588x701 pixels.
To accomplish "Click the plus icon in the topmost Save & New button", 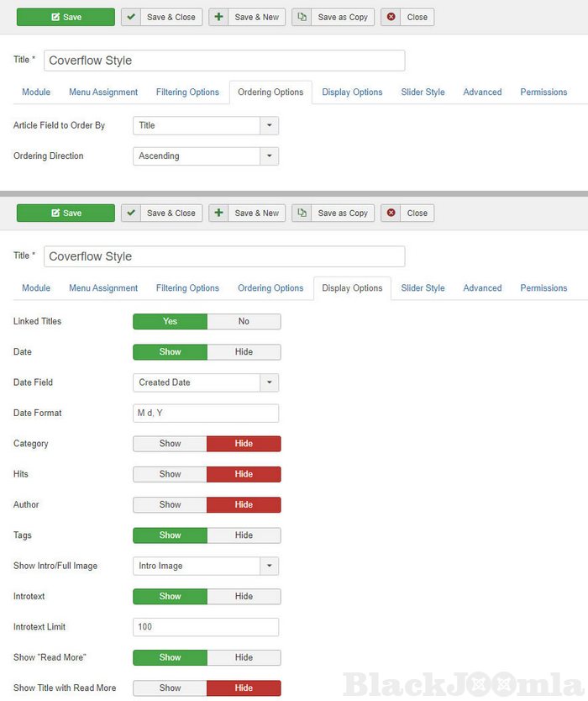I will (x=218, y=17).
